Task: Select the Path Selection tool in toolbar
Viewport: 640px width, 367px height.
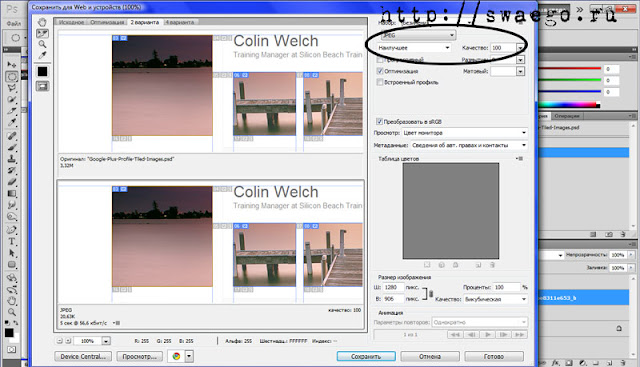Action: click(x=12, y=253)
